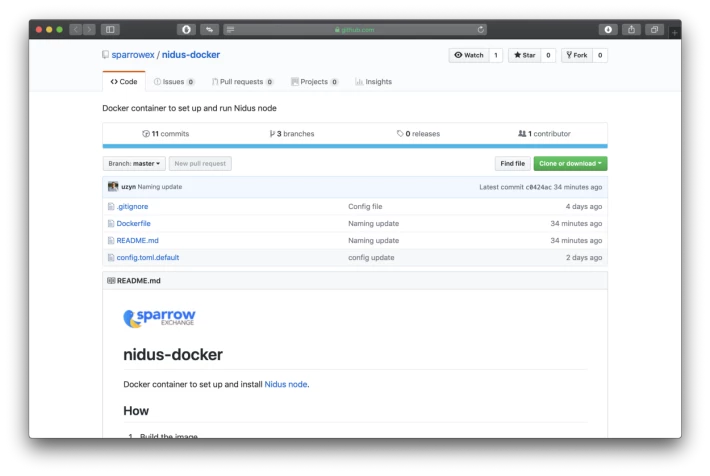Click the '2 days ago' timestamp
The width and height of the screenshot is (710, 476).
pos(584,257)
